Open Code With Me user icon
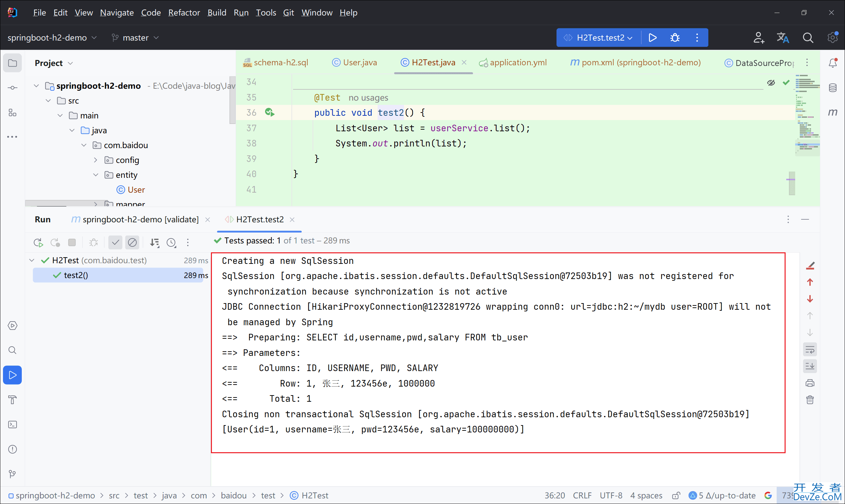The height and width of the screenshot is (504, 845). click(x=759, y=37)
